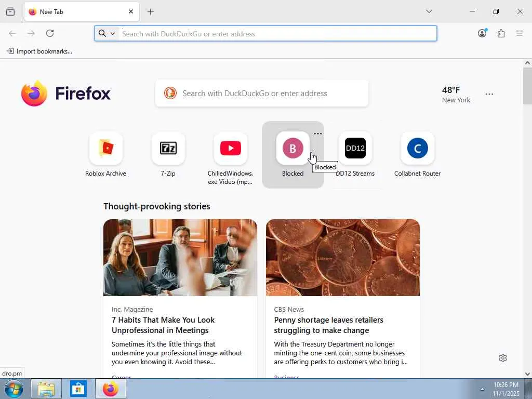Open the new tab page settings gear
This screenshot has height=399, width=532.
(503, 358)
